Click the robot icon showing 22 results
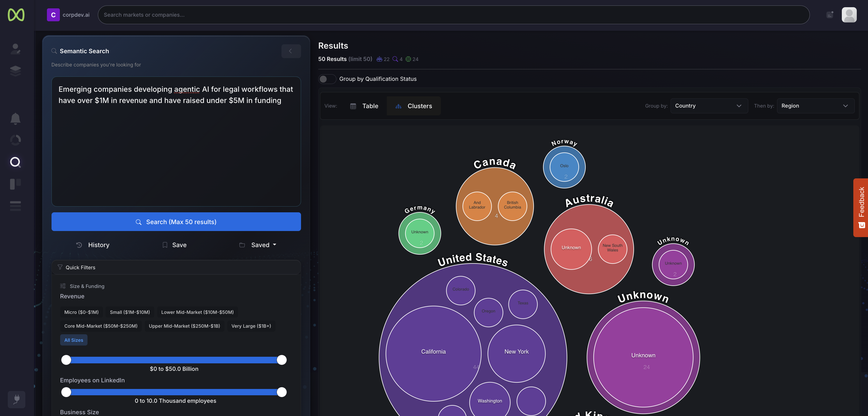The width and height of the screenshot is (868, 416). 380,59
